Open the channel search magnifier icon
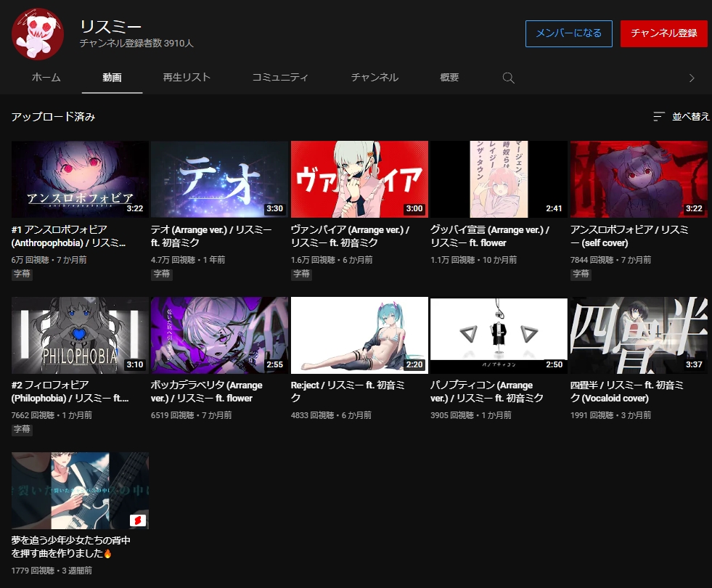The width and height of the screenshot is (712, 588). pyautogui.click(x=508, y=78)
